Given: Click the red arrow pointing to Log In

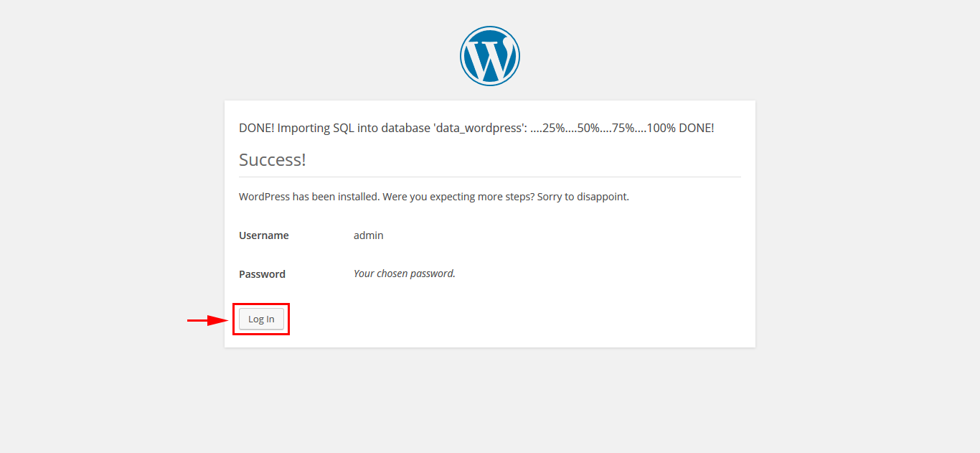Looking at the screenshot, I should tap(208, 320).
